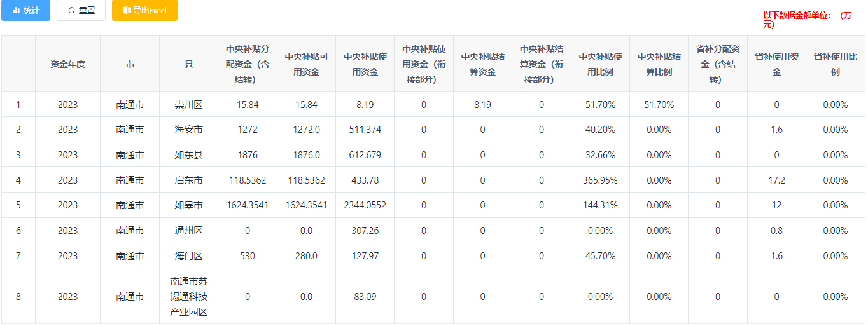Click the 中央补贴可用资金 column header
Viewport: 868px width, 326px height.
coord(306,64)
